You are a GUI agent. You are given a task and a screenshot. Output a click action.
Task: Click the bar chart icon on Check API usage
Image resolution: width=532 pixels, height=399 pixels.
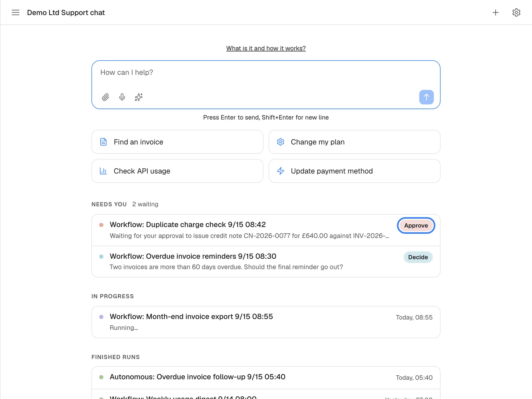tap(103, 171)
